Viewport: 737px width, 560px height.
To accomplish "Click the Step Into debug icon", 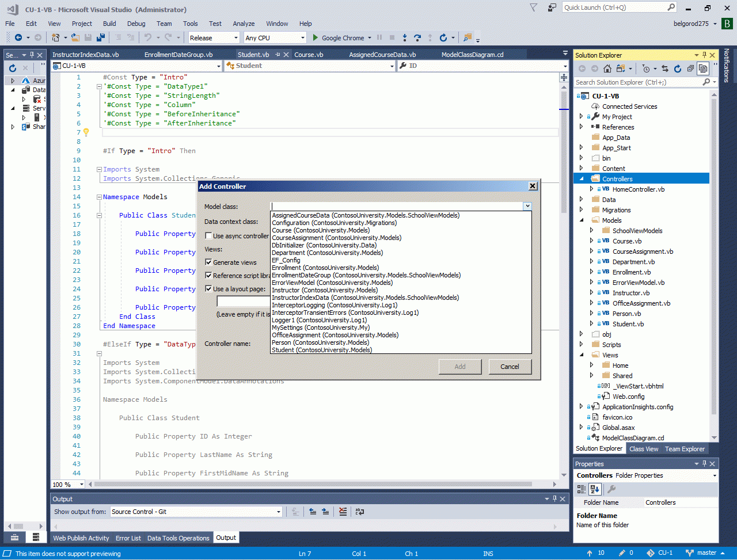I will pos(405,37).
